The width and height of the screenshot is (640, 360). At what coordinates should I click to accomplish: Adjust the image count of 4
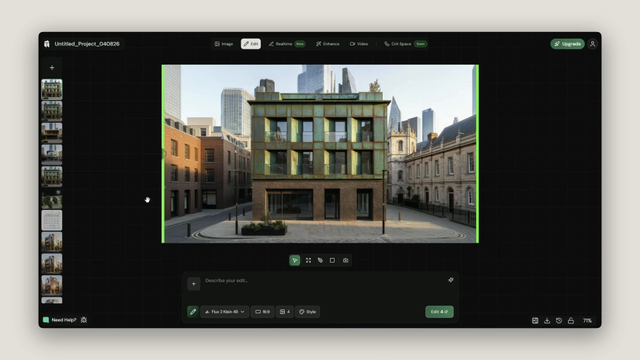pos(285,312)
